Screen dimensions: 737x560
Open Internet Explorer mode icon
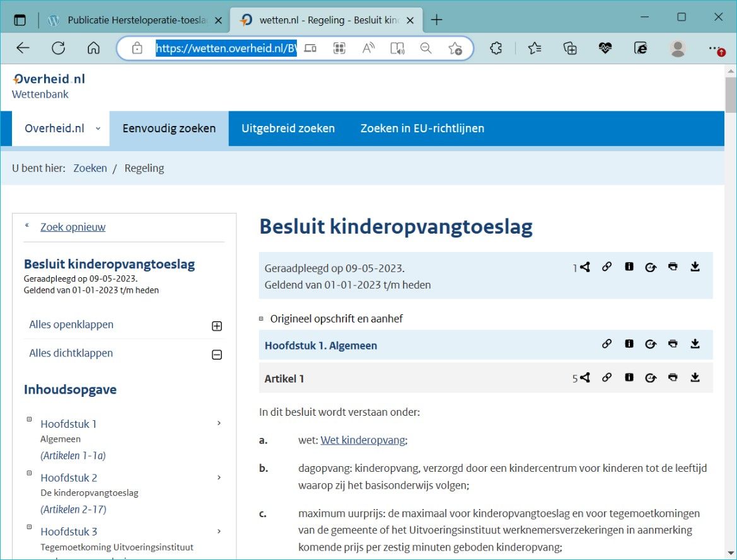point(640,48)
